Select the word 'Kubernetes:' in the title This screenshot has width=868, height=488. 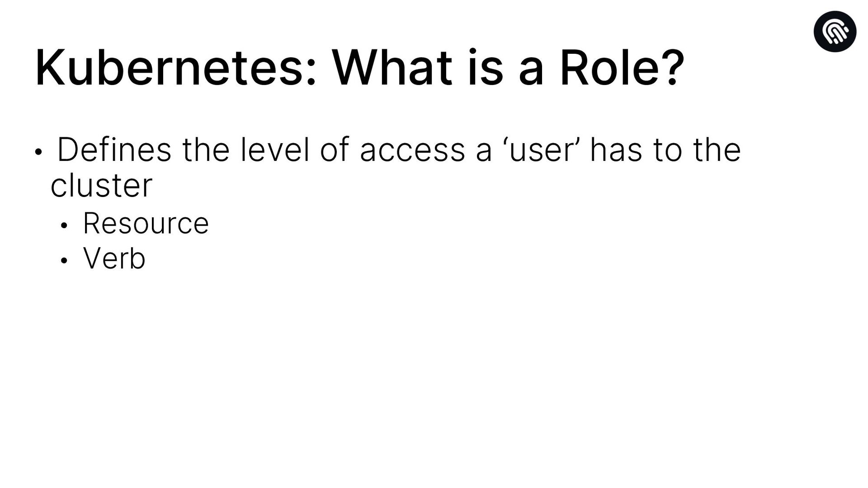tap(175, 68)
